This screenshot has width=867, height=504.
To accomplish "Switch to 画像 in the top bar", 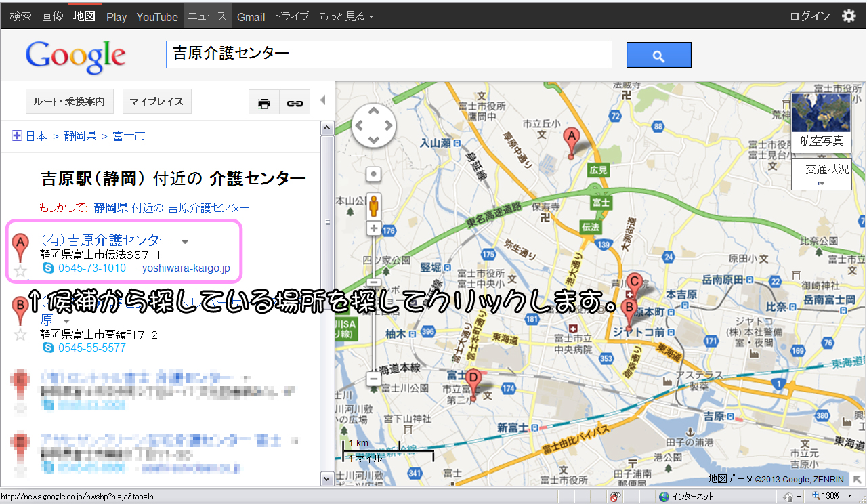I will pos(52,16).
